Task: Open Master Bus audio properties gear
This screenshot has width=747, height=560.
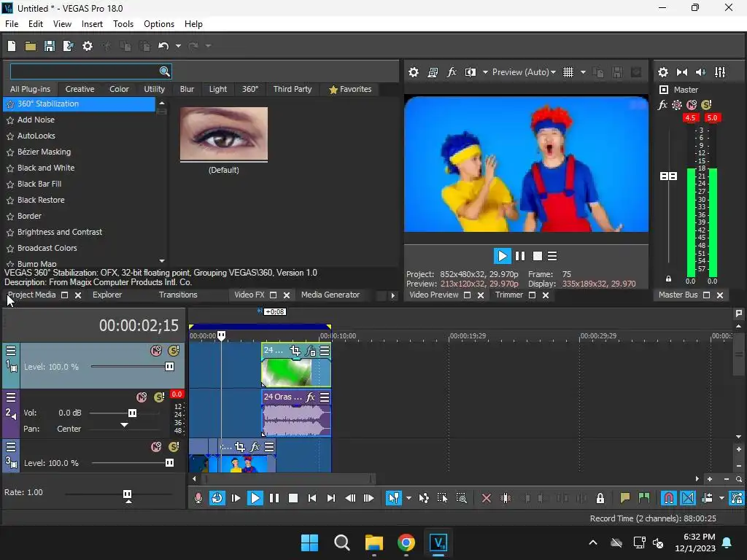Action: (663, 72)
